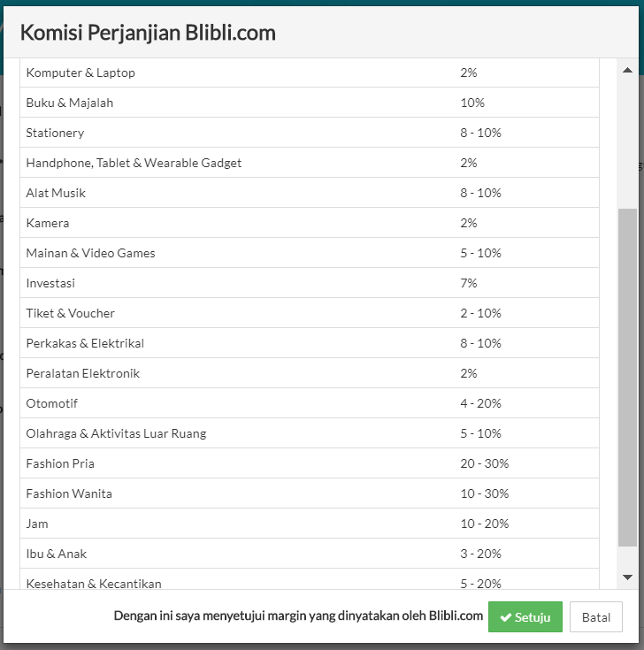Click the vertical scrollbar thumb
Viewport: 644px width, 650px height.
pyautogui.click(x=627, y=378)
